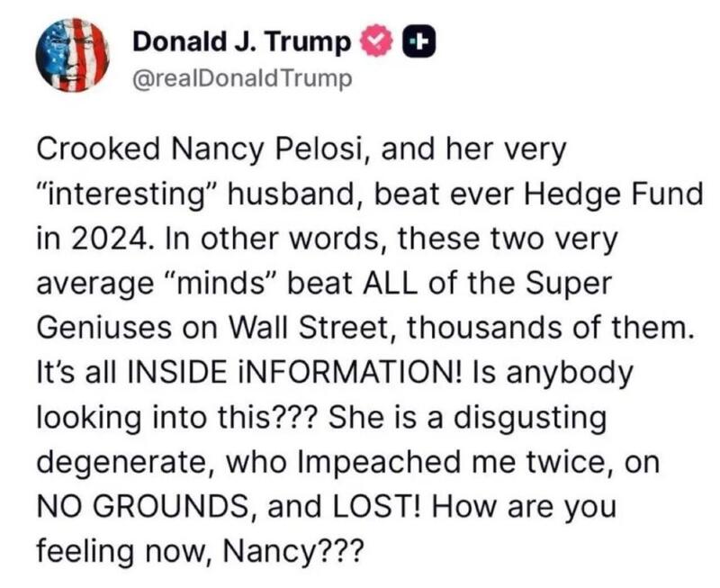Click the Donald J. Trump display name
720x588 pixels.
pos(242,41)
